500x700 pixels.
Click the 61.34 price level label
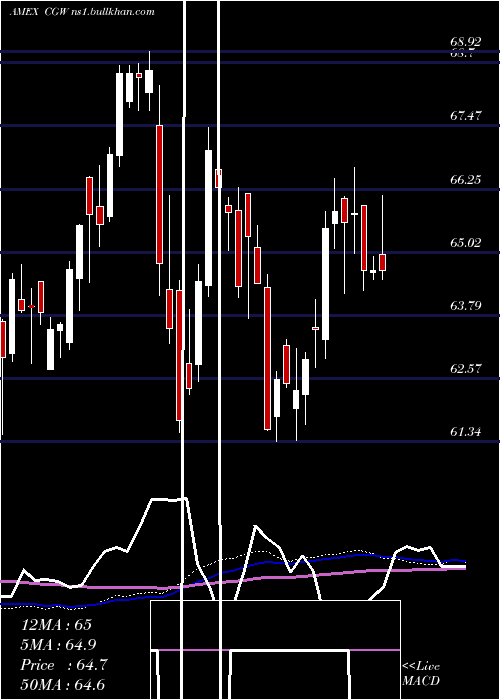[x=466, y=432]
